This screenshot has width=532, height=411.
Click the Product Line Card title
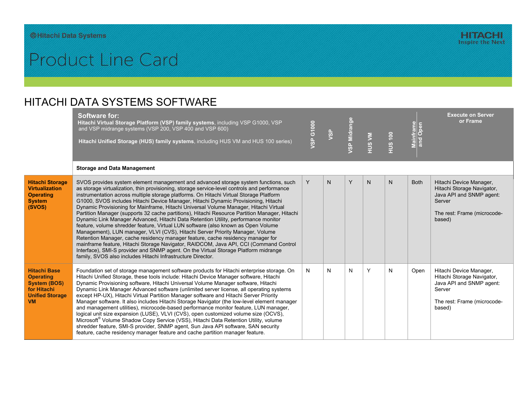pos(103,60)
